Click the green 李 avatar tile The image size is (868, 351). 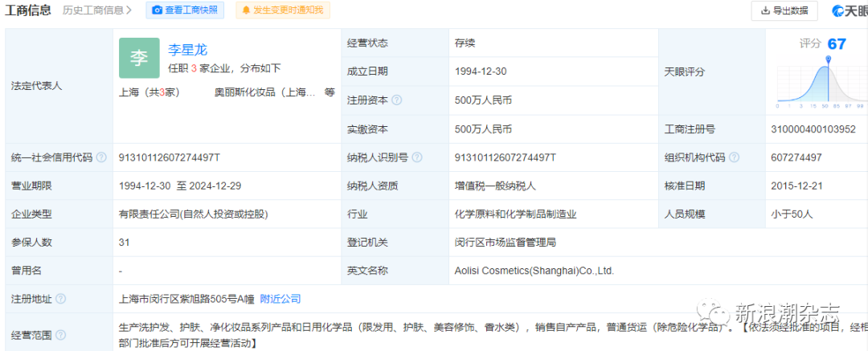coord(139,58)
